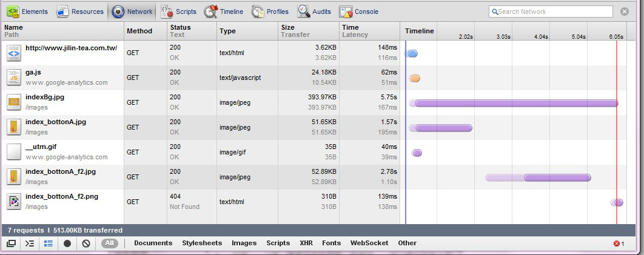644x255 pixels.
Task: Toggle the record network log button
Action: 67,243
